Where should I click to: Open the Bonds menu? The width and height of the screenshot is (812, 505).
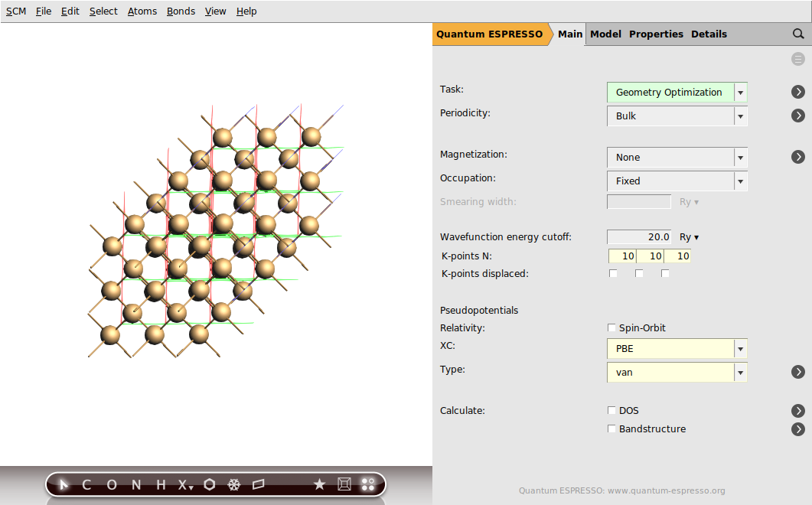click(181, 11)
